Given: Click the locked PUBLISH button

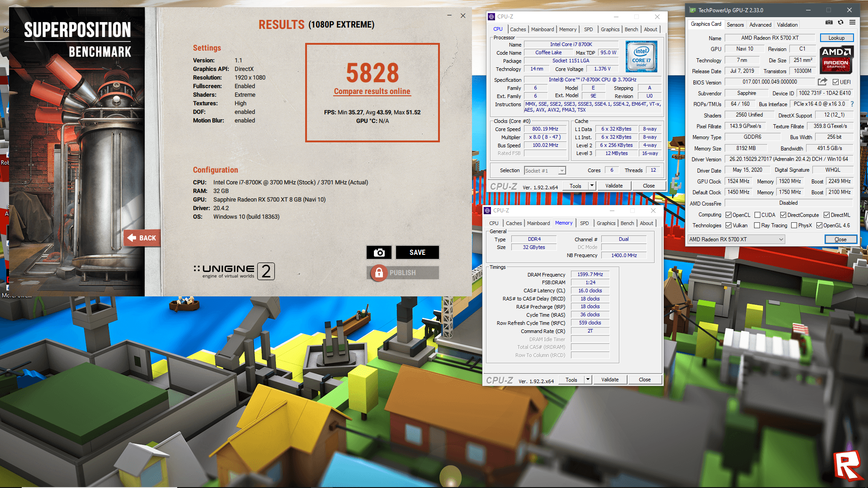Looking at the screenshot, I should [x=402, y=273].
